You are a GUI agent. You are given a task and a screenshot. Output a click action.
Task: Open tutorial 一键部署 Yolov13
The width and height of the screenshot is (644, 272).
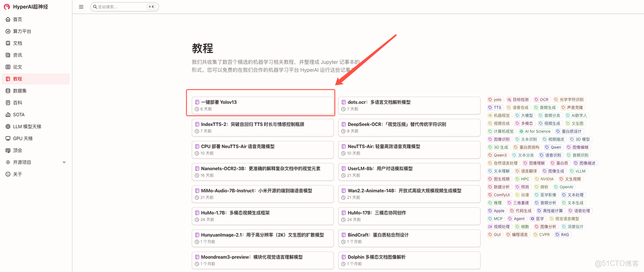tap(263, 105)
